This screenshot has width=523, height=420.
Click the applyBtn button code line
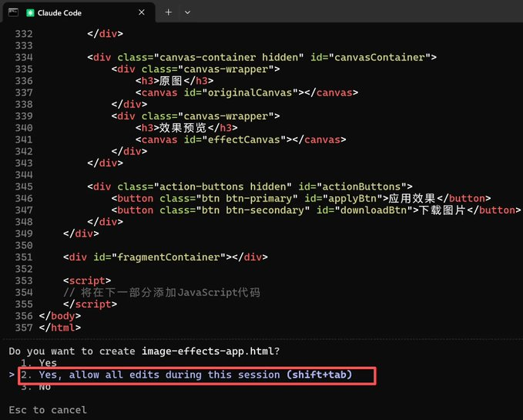coord(300,198)
